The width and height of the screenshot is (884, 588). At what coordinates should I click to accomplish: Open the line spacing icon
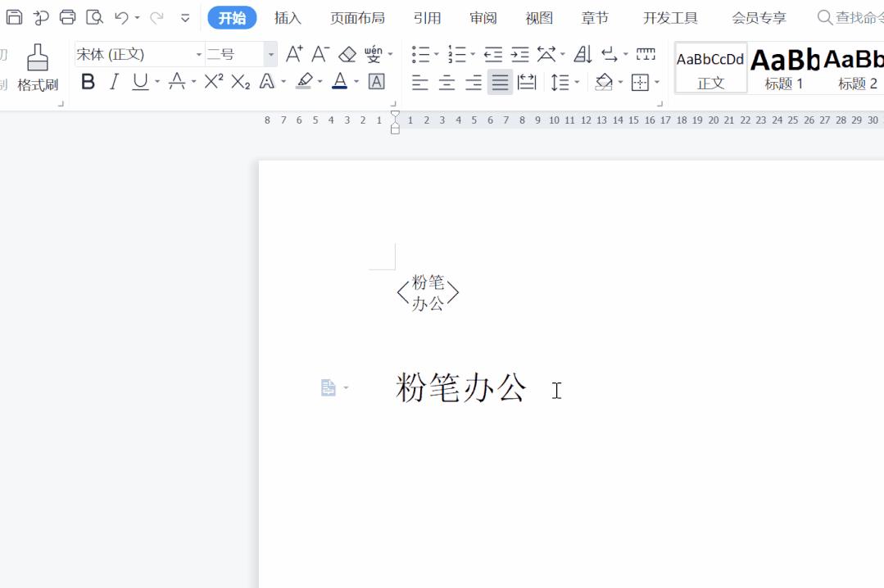(560, 81)
